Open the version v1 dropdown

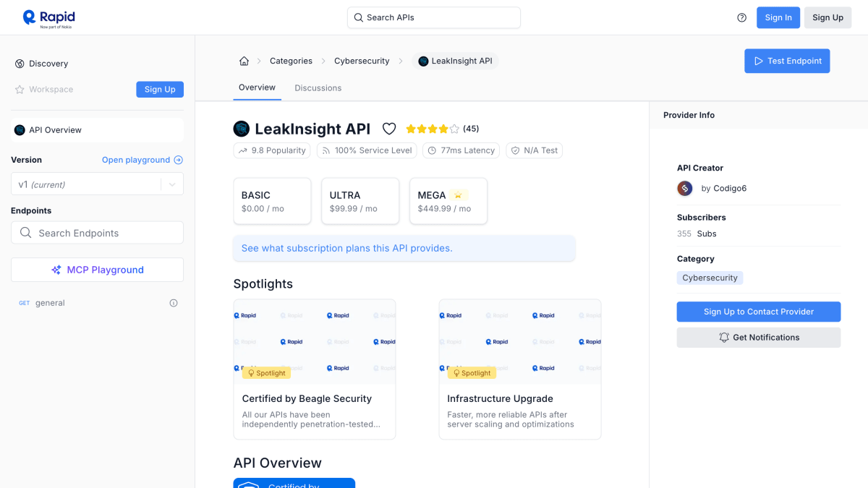point(97,184)
